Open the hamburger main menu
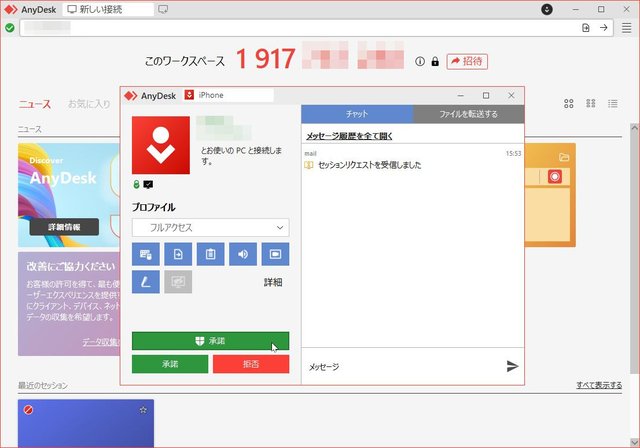The width and height of the screenshot is (640, 448). coord(627,28)
